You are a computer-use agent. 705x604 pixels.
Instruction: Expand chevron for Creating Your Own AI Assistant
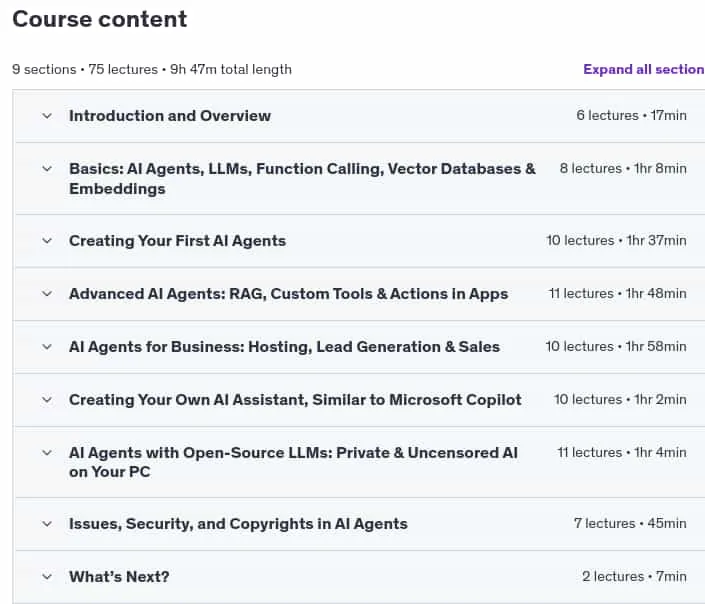pyautogui.click(x=47, y=400)
